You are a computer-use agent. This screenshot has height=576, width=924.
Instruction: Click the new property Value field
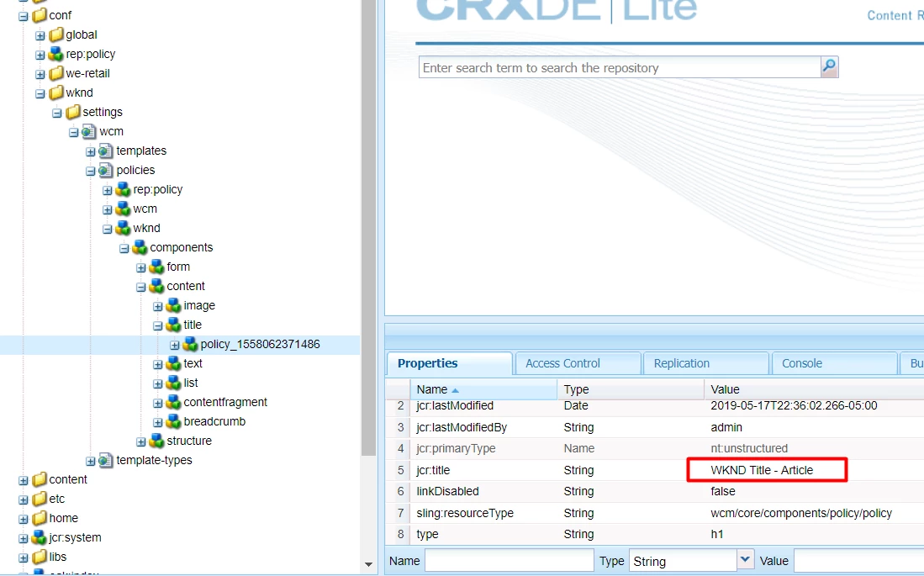858,561
